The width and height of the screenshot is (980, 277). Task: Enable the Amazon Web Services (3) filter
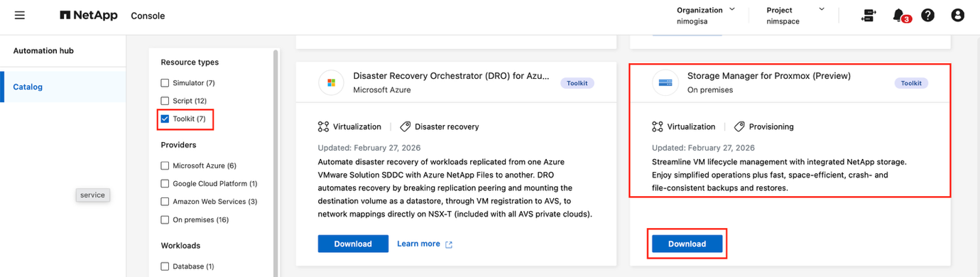165,202
